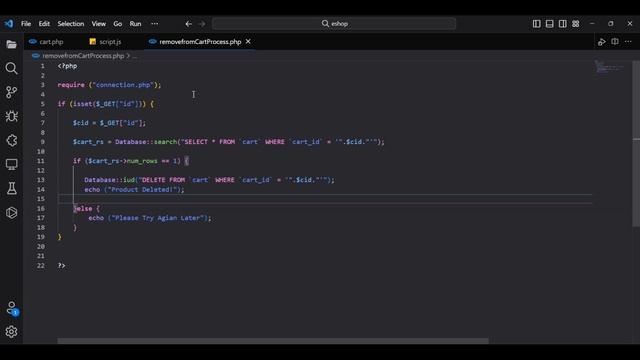Switch to the cart.php tab
The image size is (640, 360).
[x=51, y=42]
